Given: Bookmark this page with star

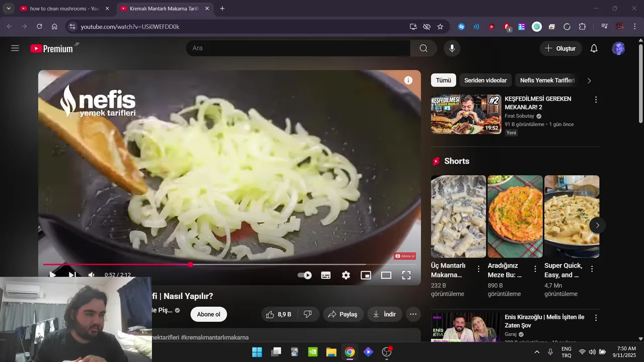Looking at the screenshot, I should point(440,27).
